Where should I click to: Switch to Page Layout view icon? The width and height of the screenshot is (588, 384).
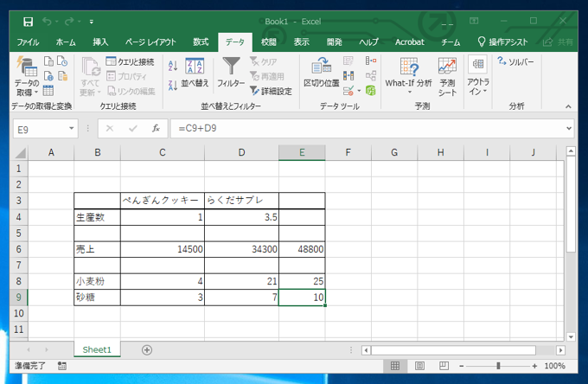coord(419,366)
